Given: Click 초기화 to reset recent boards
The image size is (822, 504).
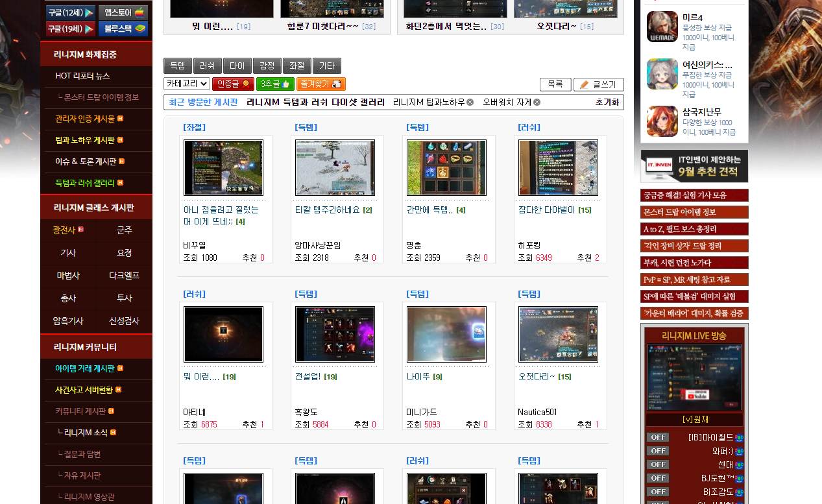Looking at the screenshot, I should point(607,102).
